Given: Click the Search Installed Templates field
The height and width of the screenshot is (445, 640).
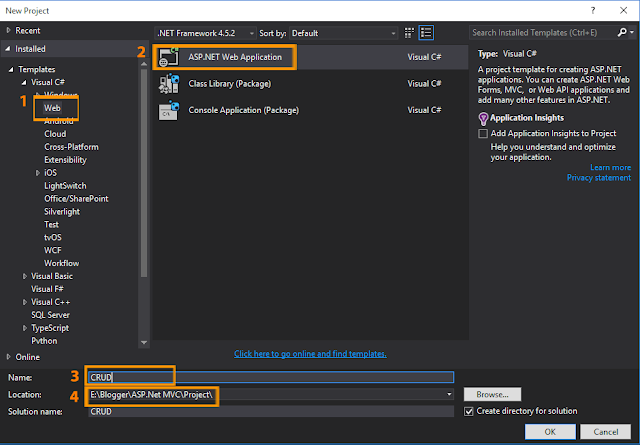Looking at the screenshot, I should point(543,32).
